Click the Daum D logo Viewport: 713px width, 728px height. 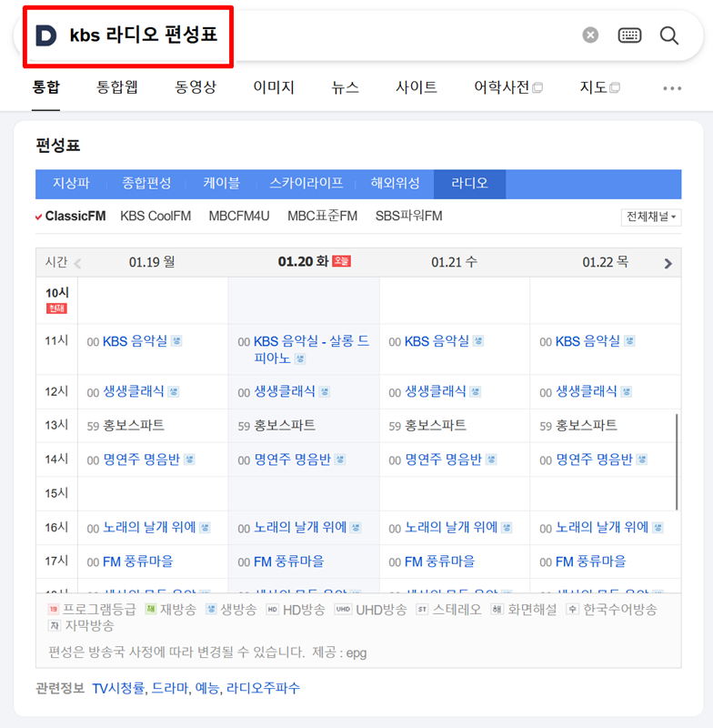(45, 35)
